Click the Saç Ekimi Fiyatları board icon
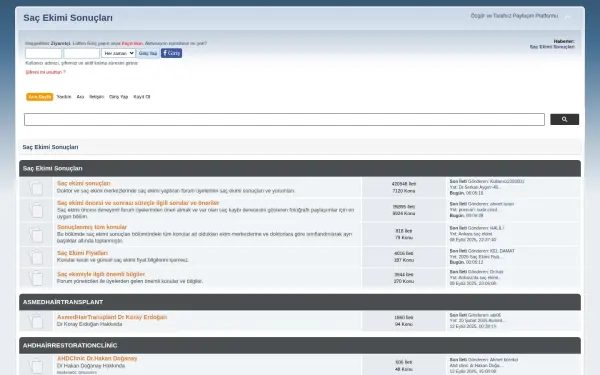 coord(36,257)
